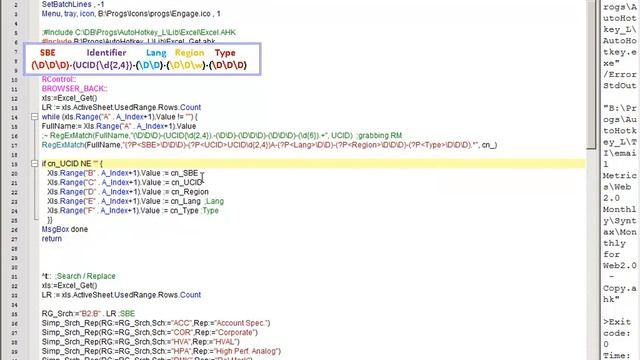
Task: Click LR := xls.ActiveSheet.UsedRange.Rows.Count on line 13
Action: tap(121, 107)
